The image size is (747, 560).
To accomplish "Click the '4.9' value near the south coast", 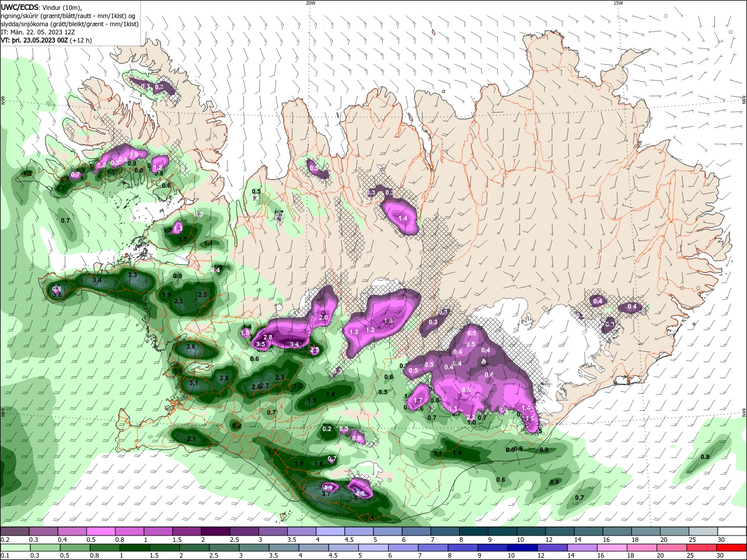I will (327, 488).
